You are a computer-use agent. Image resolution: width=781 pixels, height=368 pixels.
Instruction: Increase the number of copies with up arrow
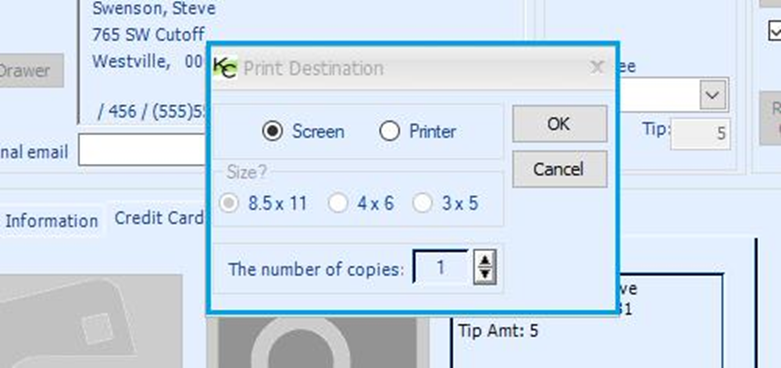pos(485,258)
